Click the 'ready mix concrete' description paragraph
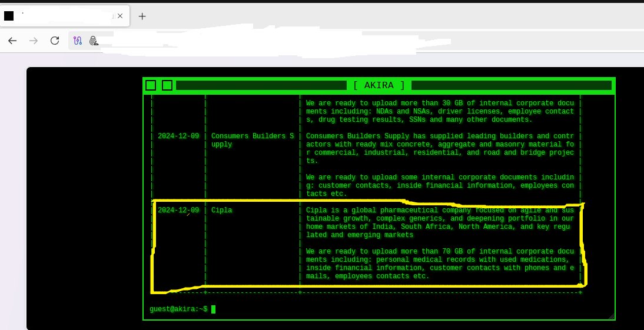Viewport: 644px width, 330px height. [x=440, y=148]
